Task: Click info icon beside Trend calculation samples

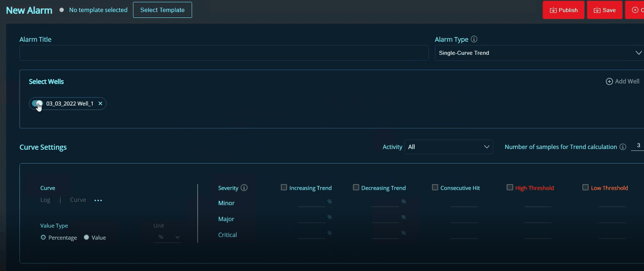Action: 622,147
